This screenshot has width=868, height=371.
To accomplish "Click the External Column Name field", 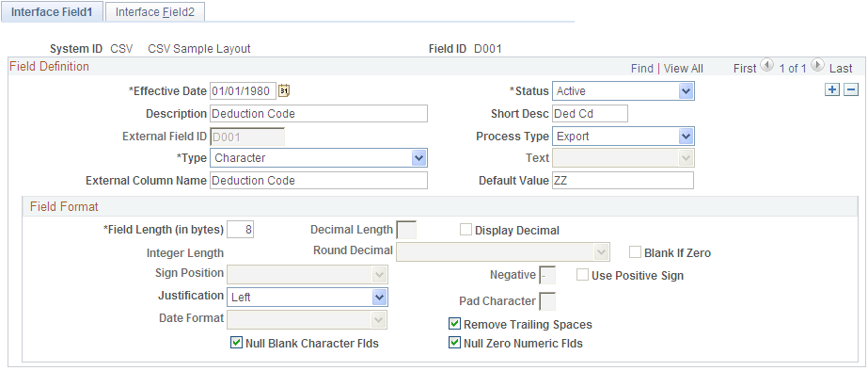I will pyautogui.click(x=319, y=180).
